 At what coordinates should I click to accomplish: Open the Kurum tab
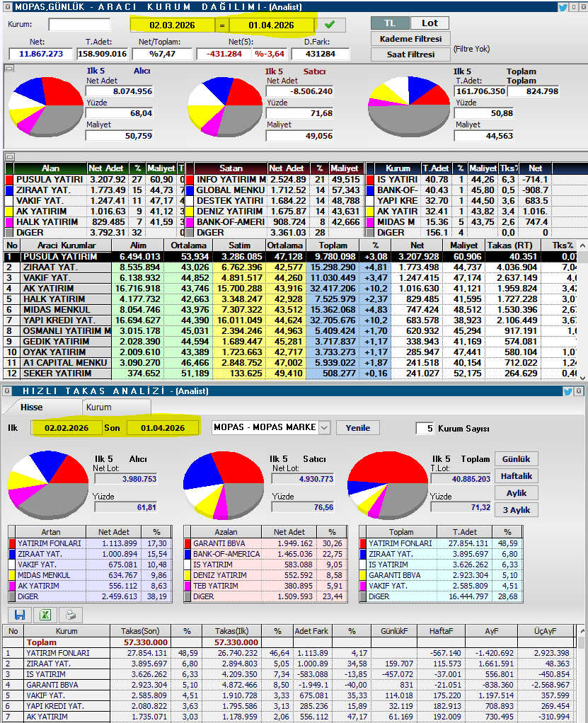[98, 407]
